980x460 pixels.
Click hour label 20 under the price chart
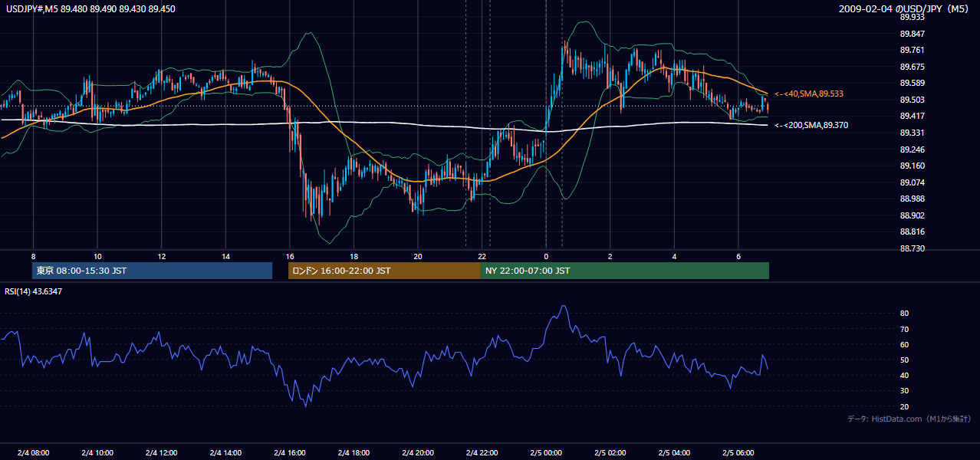pyautogui.click(x=417, y=256)
